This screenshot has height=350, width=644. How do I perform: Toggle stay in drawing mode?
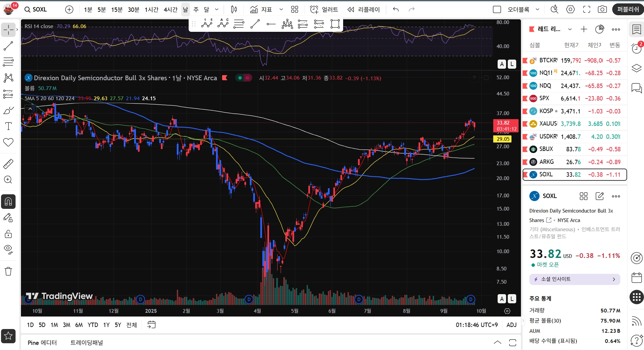[8, 218]
